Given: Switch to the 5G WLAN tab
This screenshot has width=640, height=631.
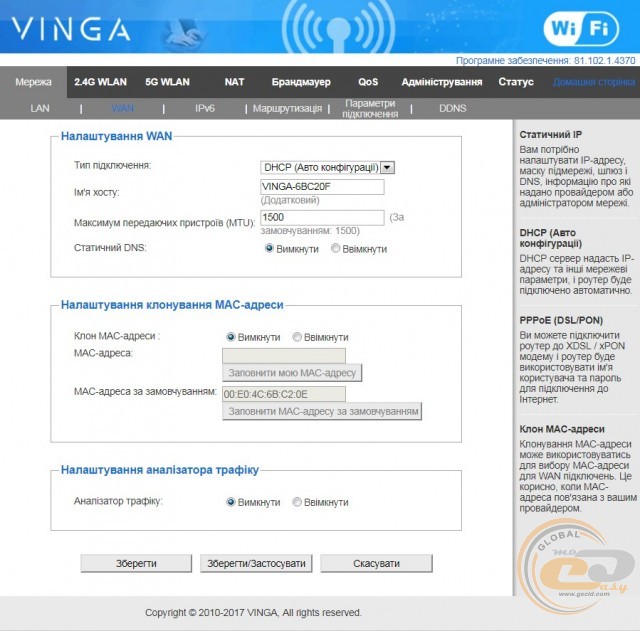Looking at the screenshot, I should [x=167, y=82].
